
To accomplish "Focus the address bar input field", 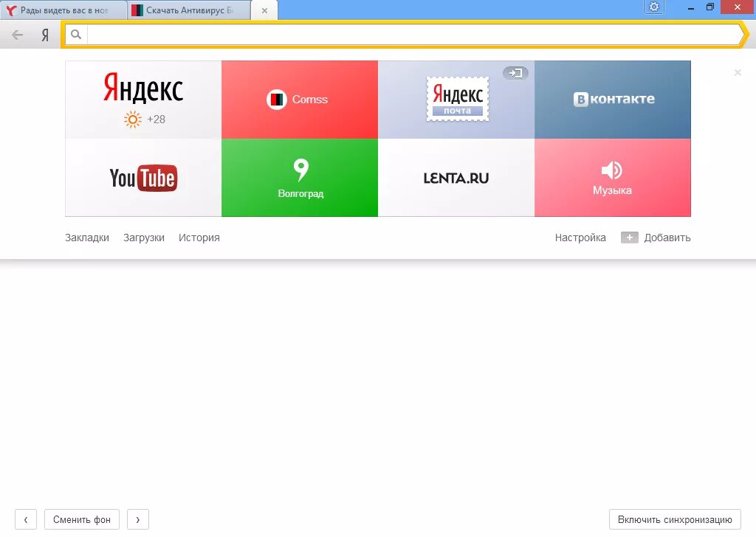I will (x=415, y=34).
